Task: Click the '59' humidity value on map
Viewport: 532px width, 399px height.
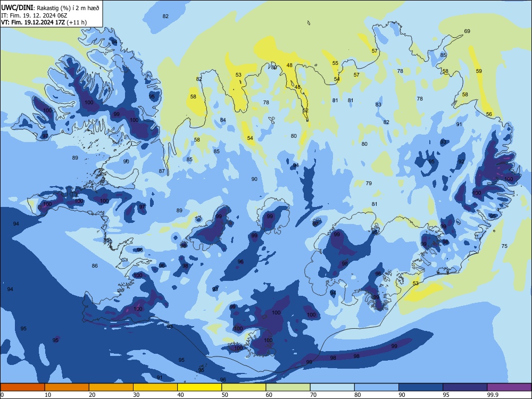Action: tap(479, 71)
